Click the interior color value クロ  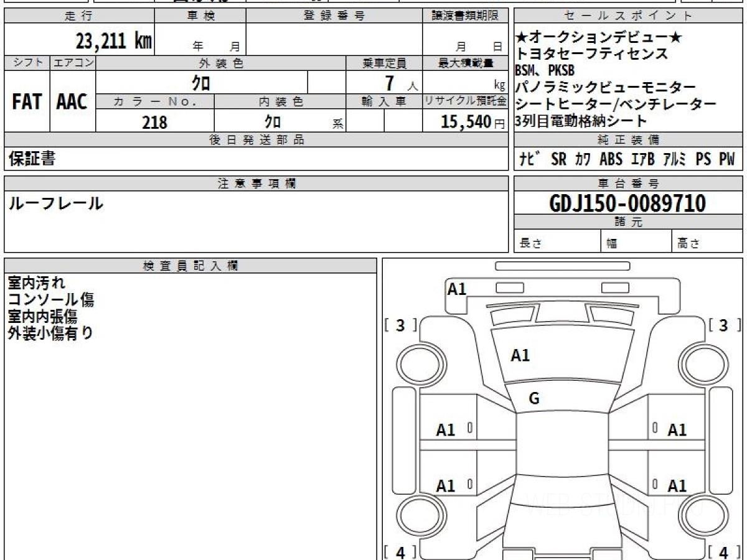(x=272, y=121)
